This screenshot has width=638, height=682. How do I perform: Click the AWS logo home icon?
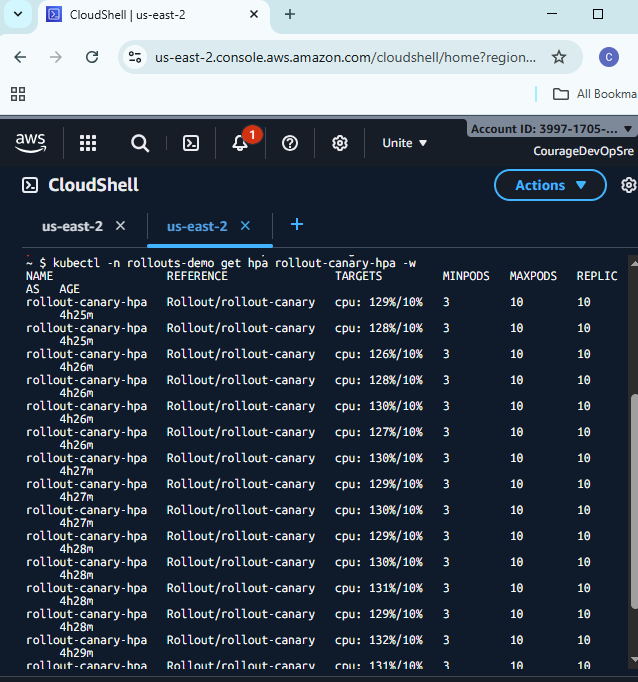(x=30, y=143)
